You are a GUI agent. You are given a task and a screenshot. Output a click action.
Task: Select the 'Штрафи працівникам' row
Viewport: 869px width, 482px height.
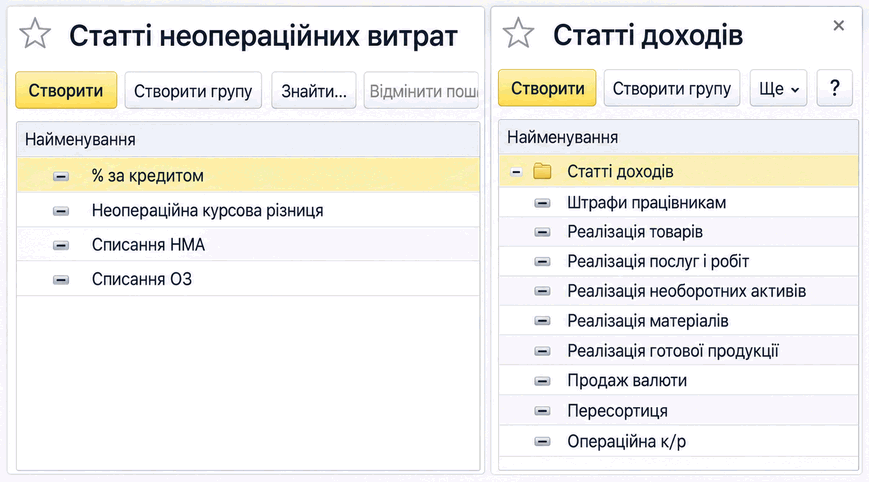tap(678, 203)
